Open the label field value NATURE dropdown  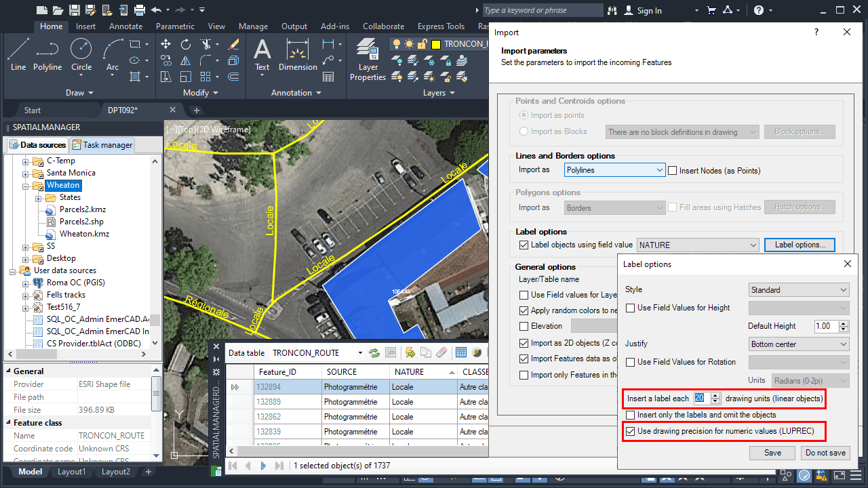tap(697, 245)
